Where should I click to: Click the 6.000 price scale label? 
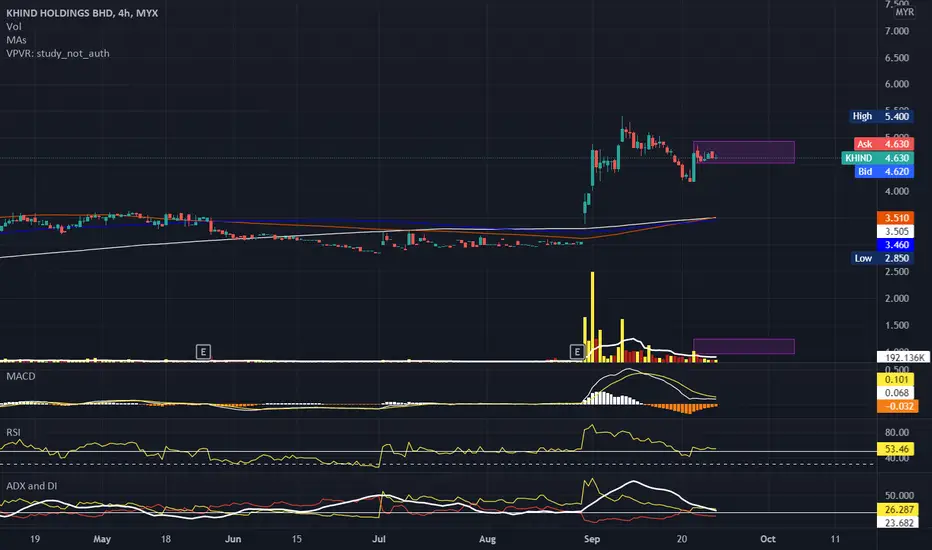coord(896,84)
